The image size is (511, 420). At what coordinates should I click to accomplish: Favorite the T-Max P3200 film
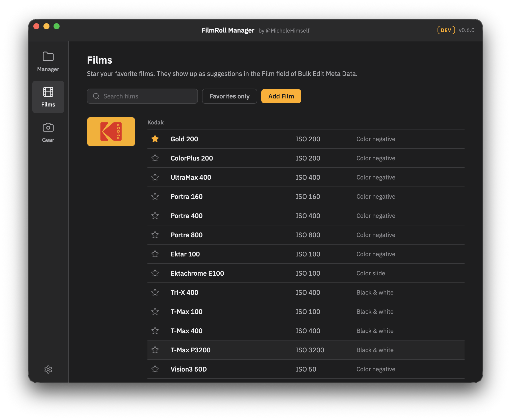point(155,350)
